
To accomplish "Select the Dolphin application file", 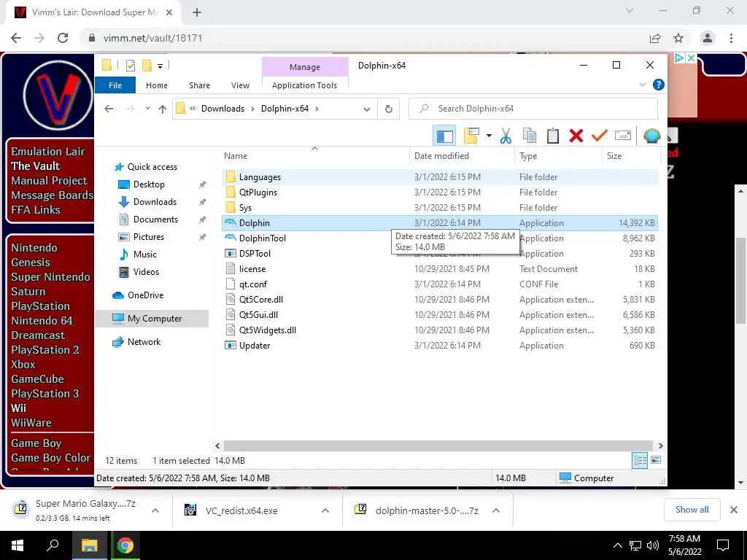I will [x=440, y=223].
